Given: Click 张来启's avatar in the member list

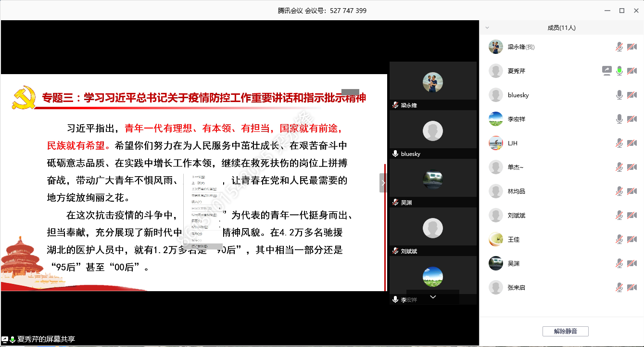Looking at the screenshot, I should tap(496, 287).
